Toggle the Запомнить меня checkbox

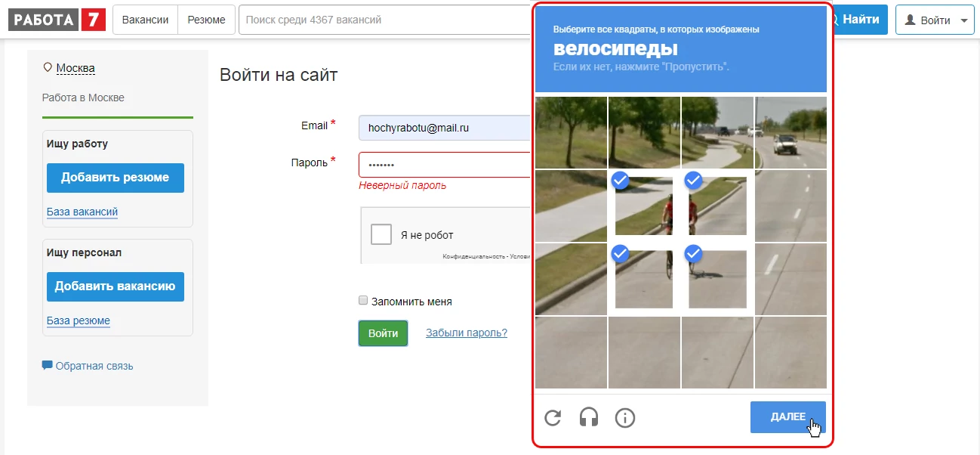click(x=363, y=301)
